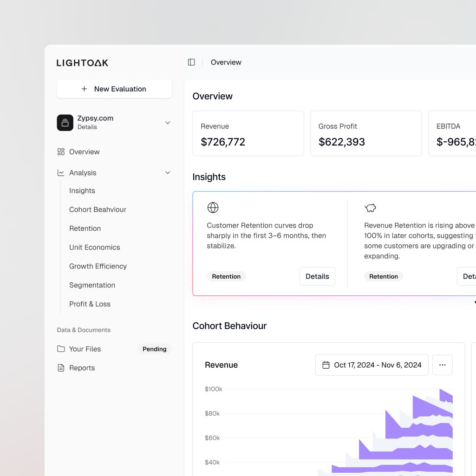The width and height of the screenshot is (476, 476).
Task: Open Analysis in the sidebar
Action: pyautogui.click(x=83, y=173)
